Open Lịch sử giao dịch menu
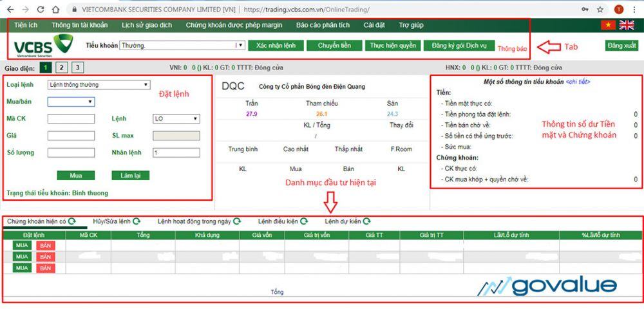Image resolution: width=644 pixels, height=314 pixels. (146, 25)
